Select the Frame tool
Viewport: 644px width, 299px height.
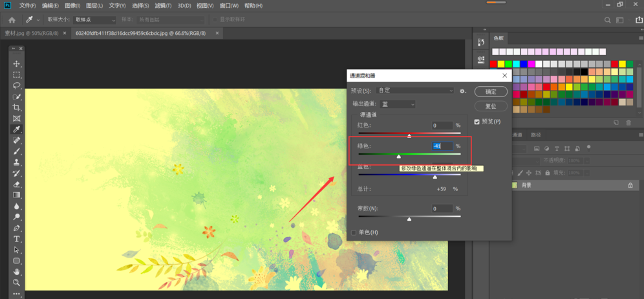(17, 118)
